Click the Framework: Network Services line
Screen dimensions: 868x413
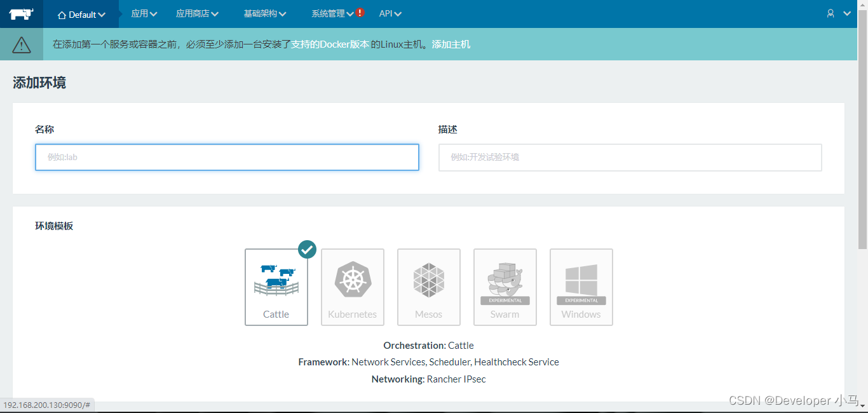(429, 362)
